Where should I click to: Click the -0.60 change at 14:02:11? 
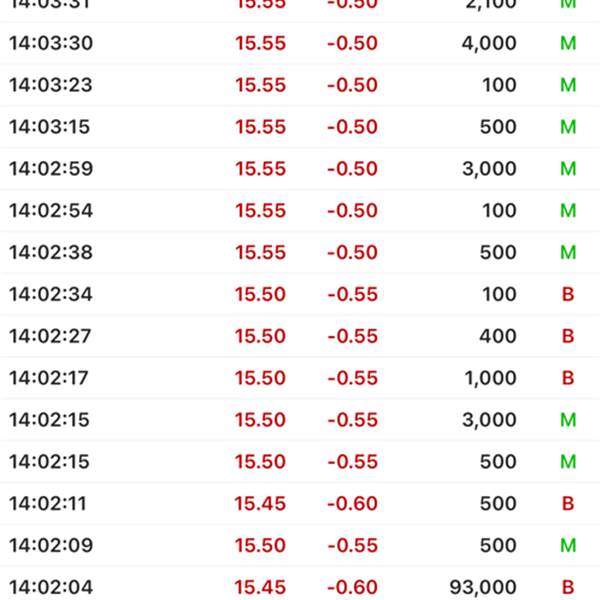352,504
